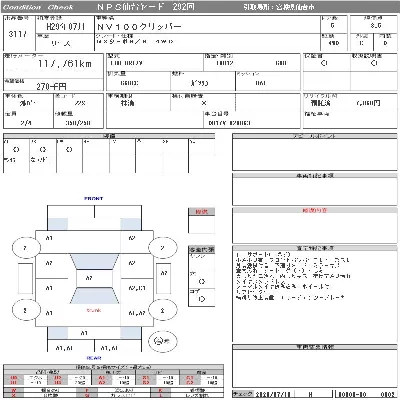The height and width of the screenshot is (400, 400).
Task: Select the rear-right tire circle
Action: pos(162,310)
